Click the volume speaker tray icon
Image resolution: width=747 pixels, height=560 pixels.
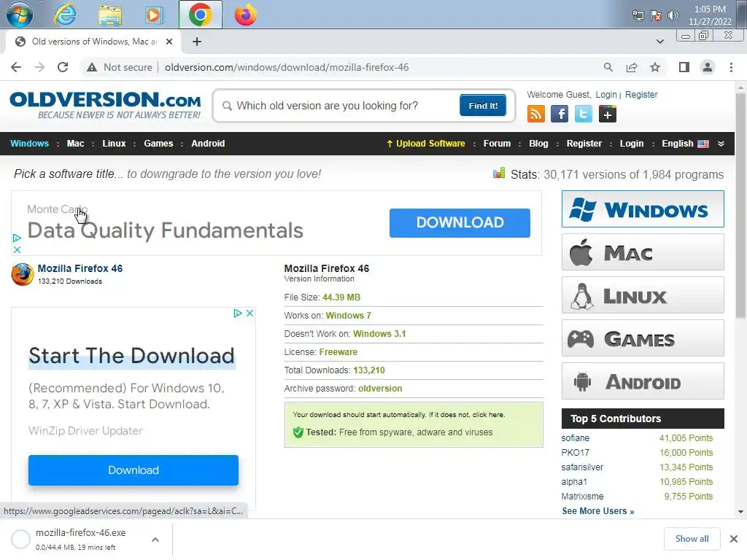click(673, 16)
